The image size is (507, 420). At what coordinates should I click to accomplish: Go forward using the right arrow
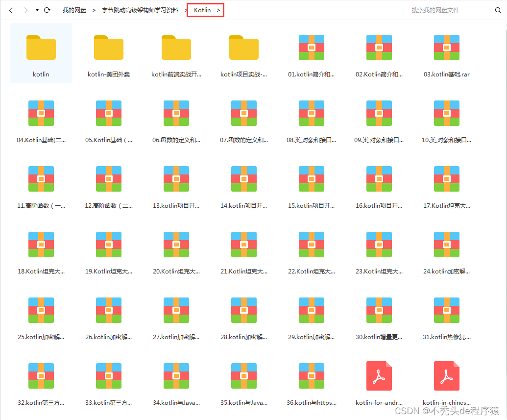tap(25, 10)
